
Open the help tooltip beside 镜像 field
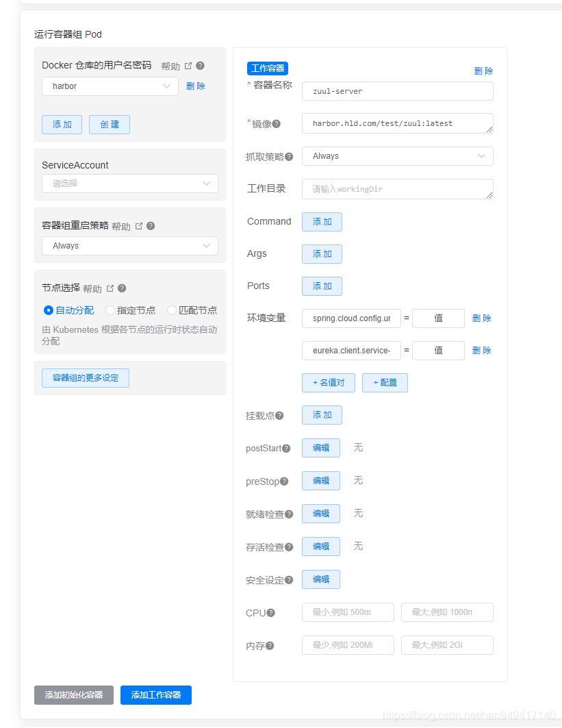click(x=277, y=124)
